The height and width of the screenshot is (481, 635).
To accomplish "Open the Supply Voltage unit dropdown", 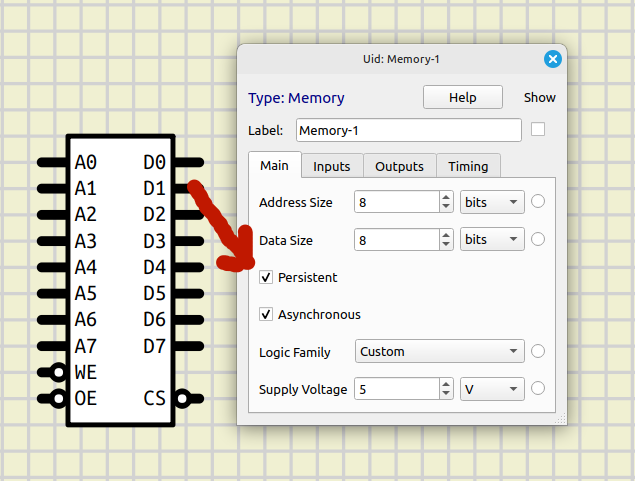I will click(492, 389).
